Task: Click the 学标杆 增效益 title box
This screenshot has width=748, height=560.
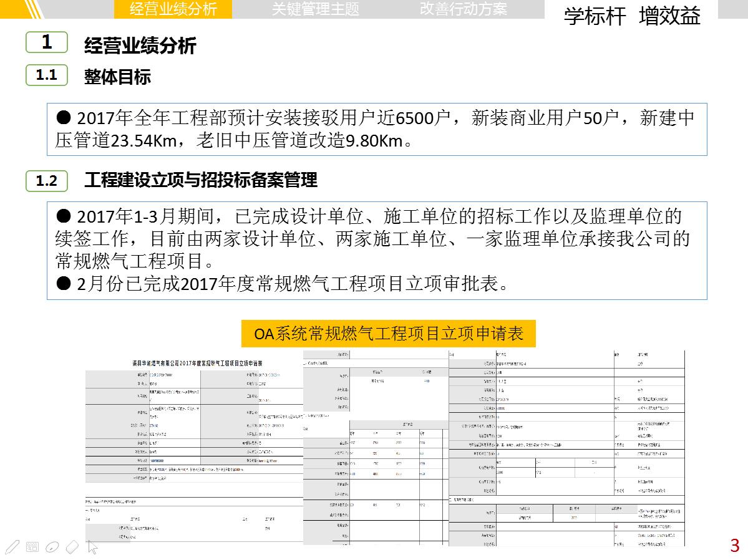Action: 631,16
